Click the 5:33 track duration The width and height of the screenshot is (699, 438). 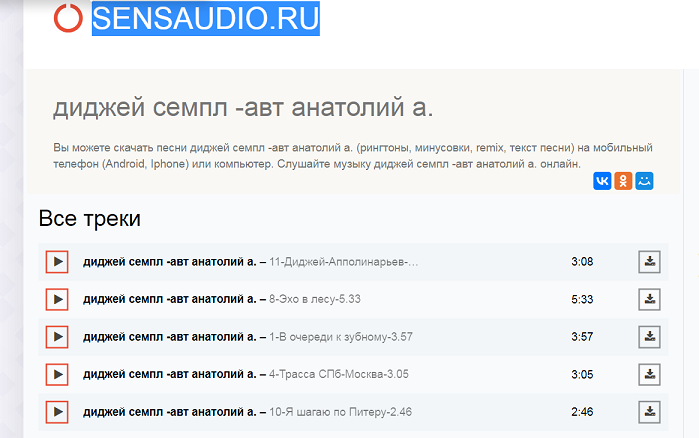582,299
